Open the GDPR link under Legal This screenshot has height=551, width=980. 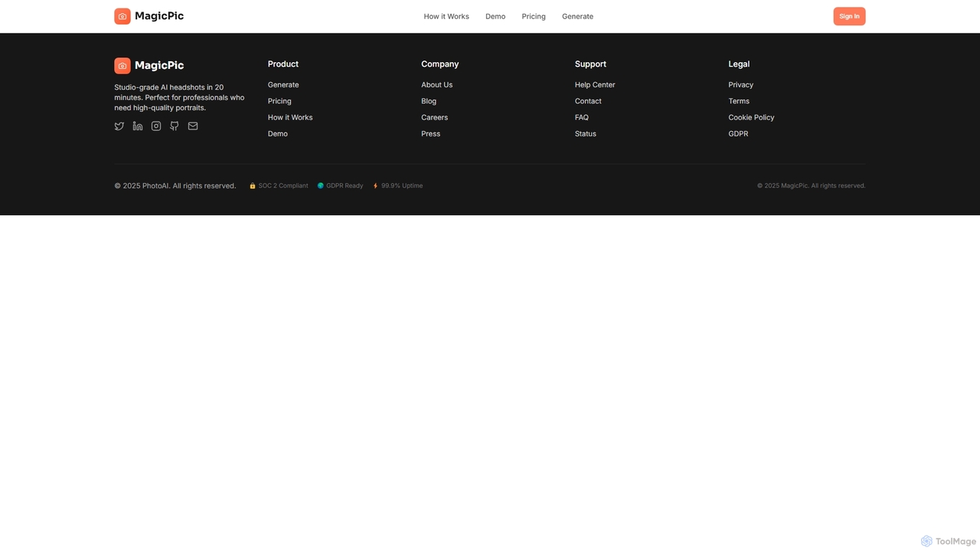pyautogui.click(x=738, y=134)
